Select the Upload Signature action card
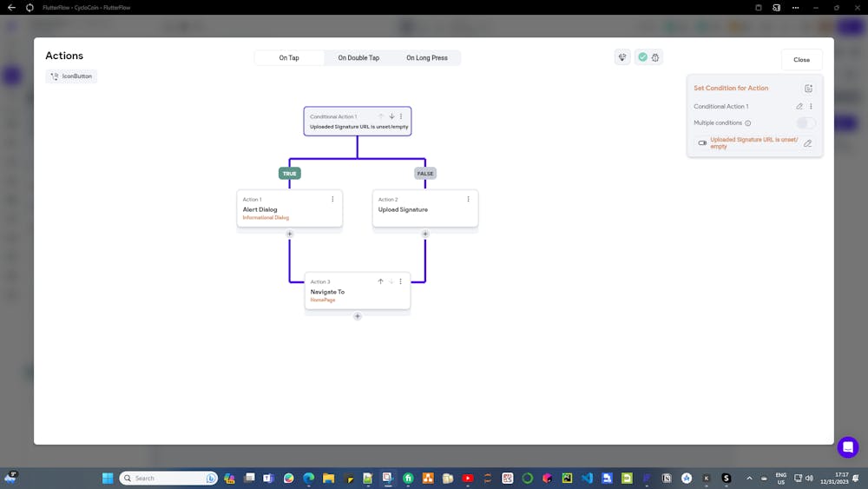The width and height of the screenshot is (868, 489). coord(425,208)
